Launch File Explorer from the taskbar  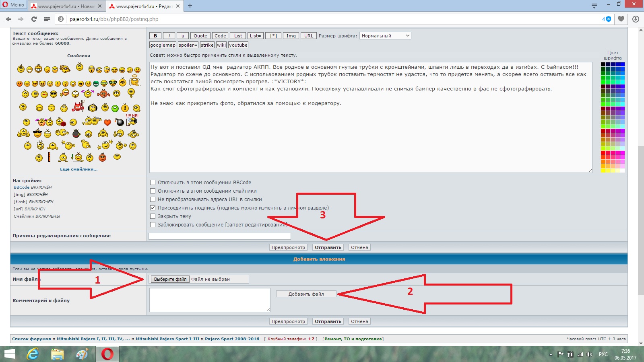58,354
